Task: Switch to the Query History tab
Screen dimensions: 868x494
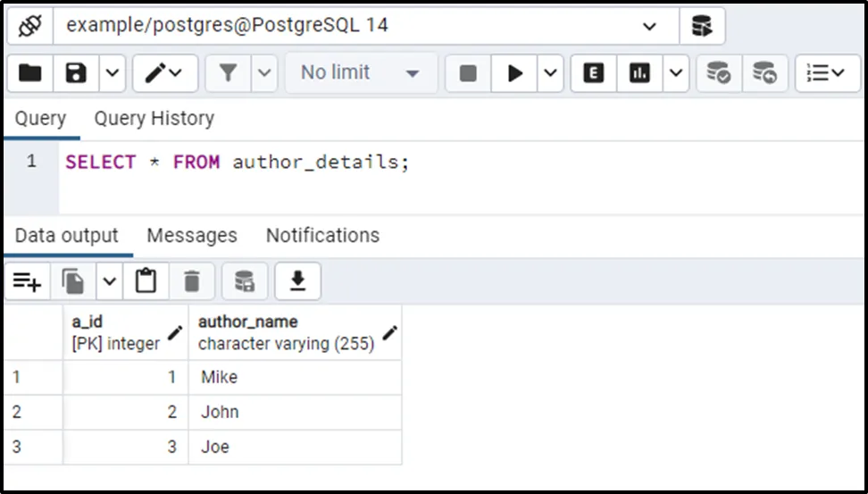Action: 154,119
